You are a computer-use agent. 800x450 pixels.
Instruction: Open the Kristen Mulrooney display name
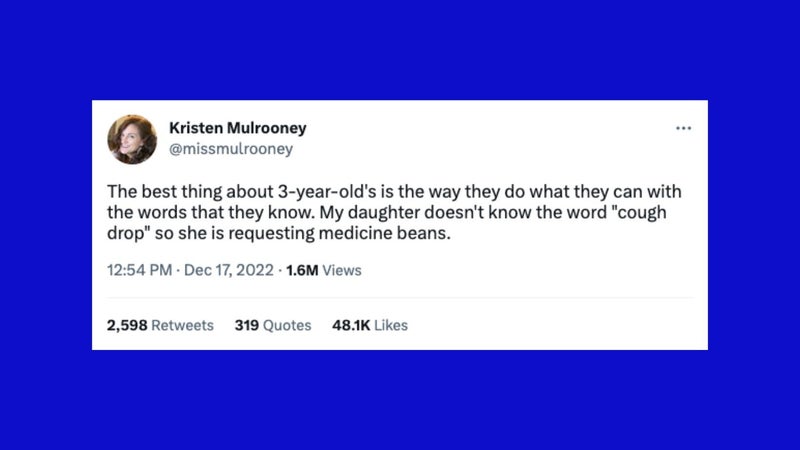coord(237,128)
